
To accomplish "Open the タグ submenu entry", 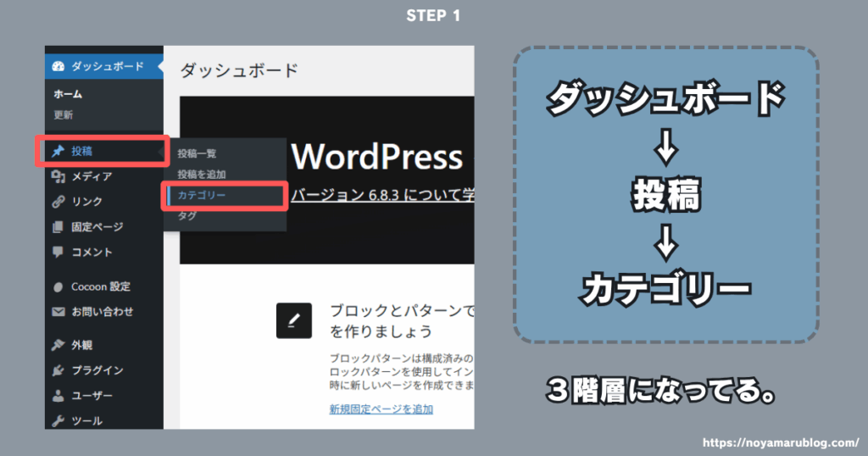I will click(186, 216).
